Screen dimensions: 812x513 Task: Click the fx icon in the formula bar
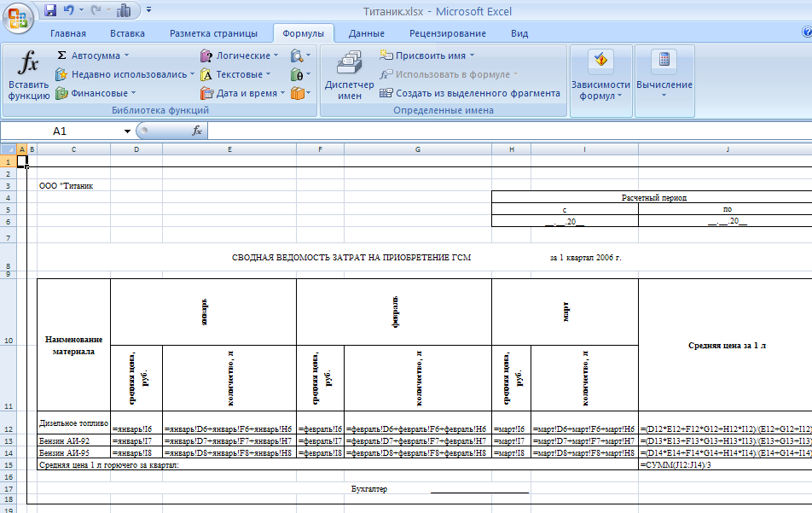[196, 131]
